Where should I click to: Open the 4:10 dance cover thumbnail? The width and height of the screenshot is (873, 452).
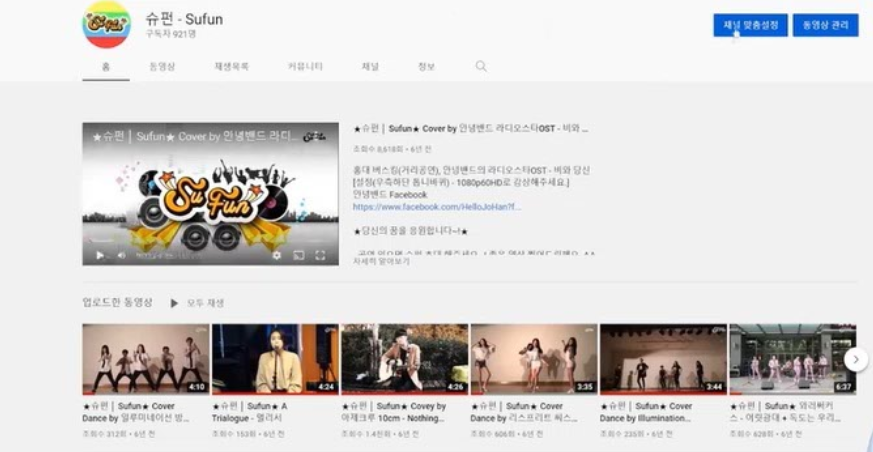click(146, 359)
